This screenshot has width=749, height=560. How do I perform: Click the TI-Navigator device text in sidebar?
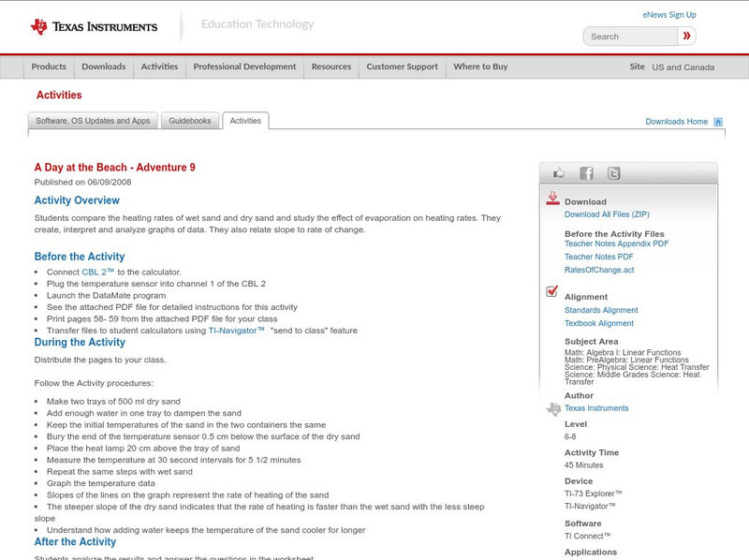(590, 506)
